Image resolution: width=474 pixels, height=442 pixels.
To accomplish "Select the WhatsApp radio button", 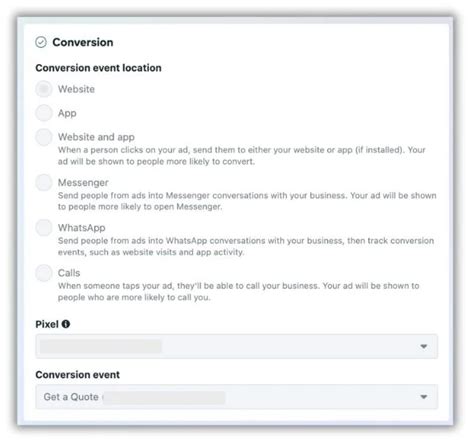I will tap(44, 228).
